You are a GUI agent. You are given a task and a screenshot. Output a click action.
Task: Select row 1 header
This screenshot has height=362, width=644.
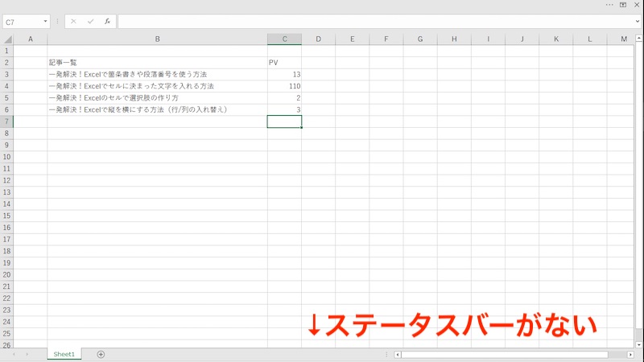click(x=6, y=51)
